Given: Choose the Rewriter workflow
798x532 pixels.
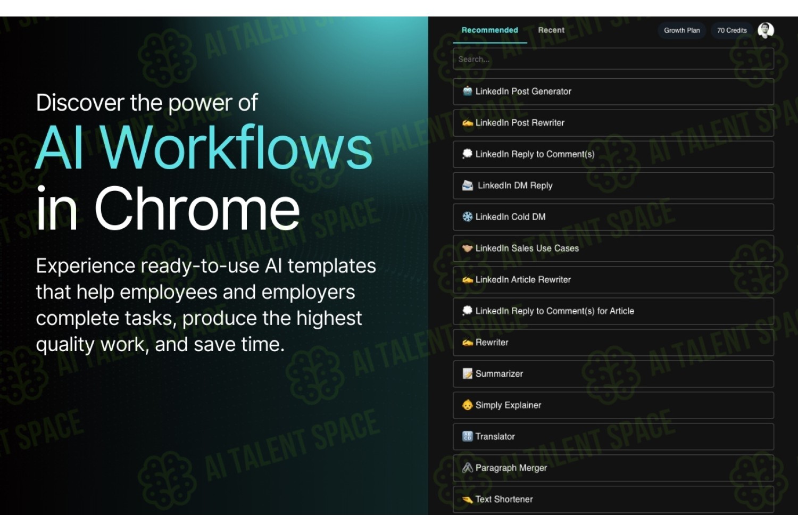Looking at the screenshot, I should [613, 343].
